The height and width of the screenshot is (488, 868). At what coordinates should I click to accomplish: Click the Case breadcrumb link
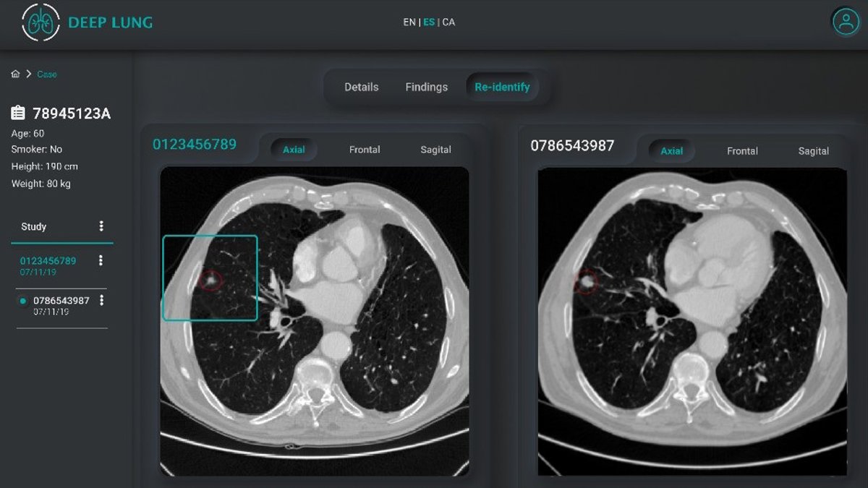(x=47, y=74)
